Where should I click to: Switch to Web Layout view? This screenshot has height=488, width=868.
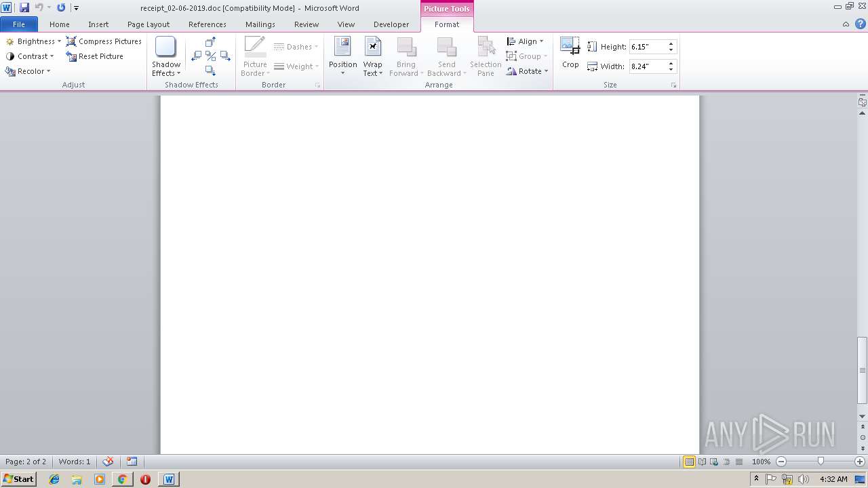(714, 462)
